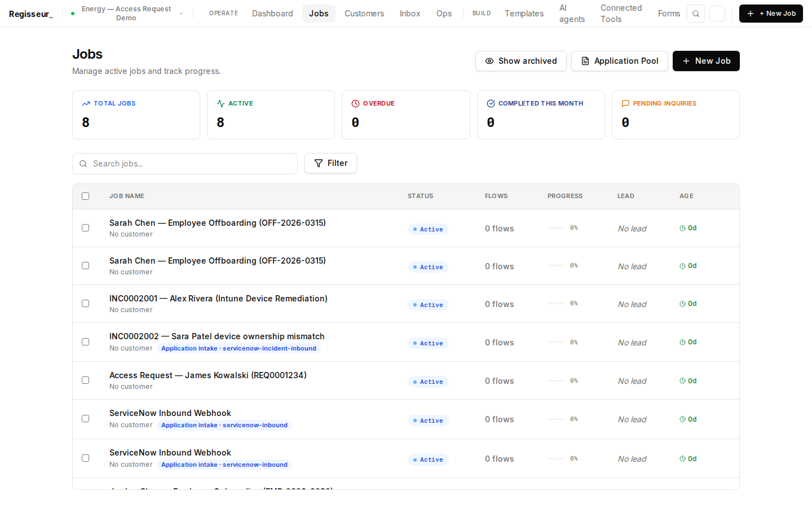Image resolution: width=812 pixels, height=508 pixels.
Task: Open the Templates menu item
Action: pos(524,14)
